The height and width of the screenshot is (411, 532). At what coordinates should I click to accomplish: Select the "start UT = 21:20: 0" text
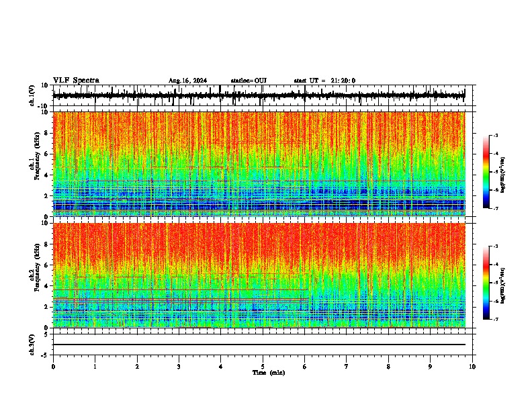click(324, 81)
